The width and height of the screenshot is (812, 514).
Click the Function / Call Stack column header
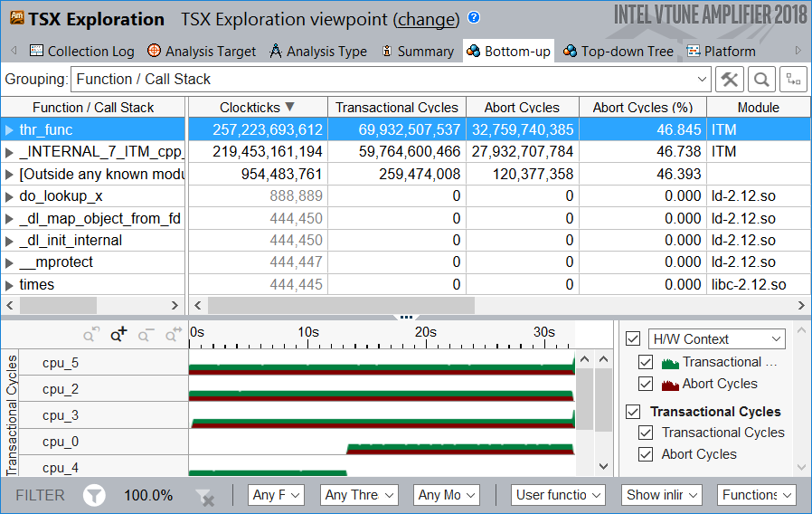tap(93, 108)
